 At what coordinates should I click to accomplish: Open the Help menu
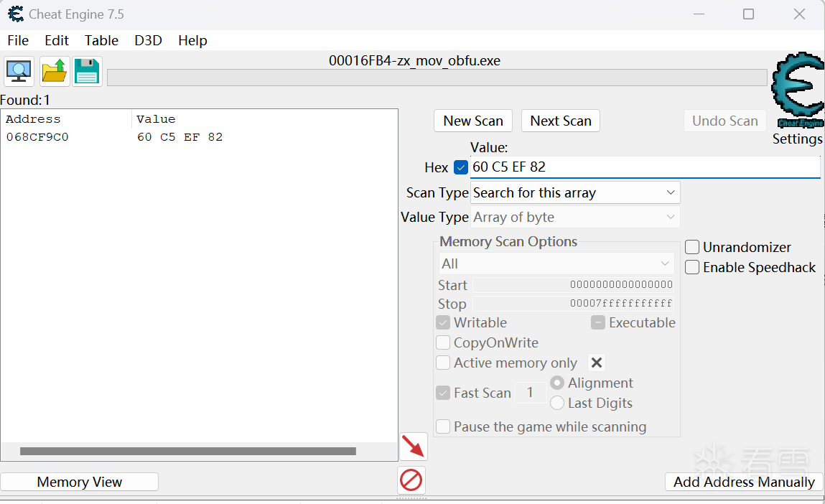coord(192,40)
